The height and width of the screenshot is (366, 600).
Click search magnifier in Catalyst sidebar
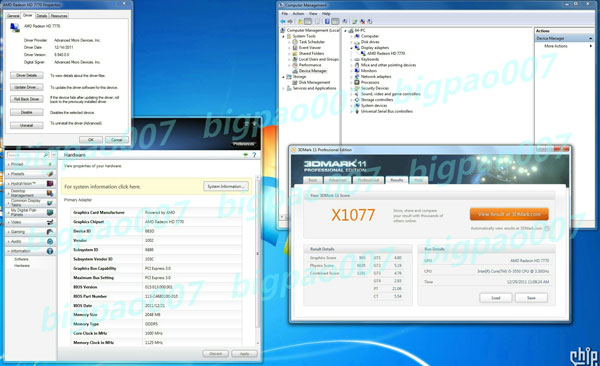[46, 155]
